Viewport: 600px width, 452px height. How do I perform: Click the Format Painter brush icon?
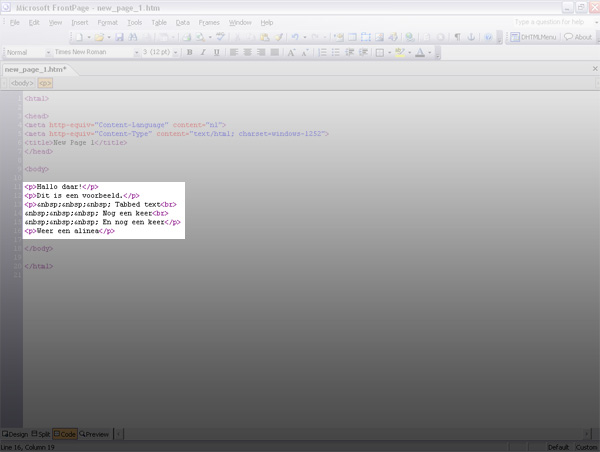[279, 37]
